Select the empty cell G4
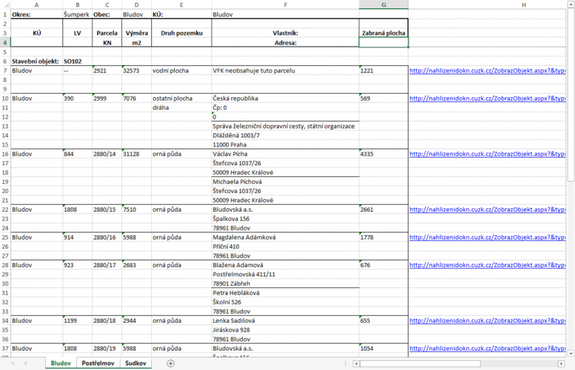The height and width of the screenshot is (370, 575). 384,43
